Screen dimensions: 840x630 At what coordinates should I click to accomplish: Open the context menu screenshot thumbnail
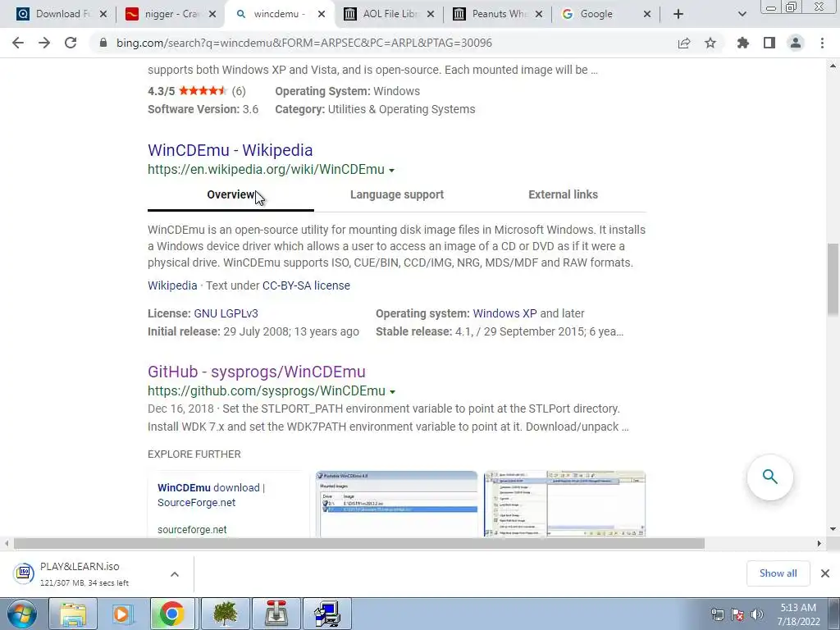[x=564, y=504]
